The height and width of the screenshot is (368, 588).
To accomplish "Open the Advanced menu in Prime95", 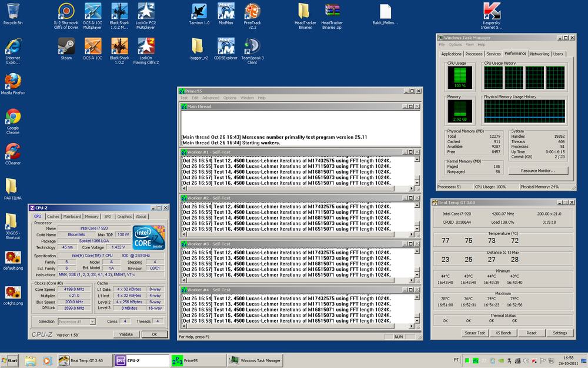I will [211, 98].
